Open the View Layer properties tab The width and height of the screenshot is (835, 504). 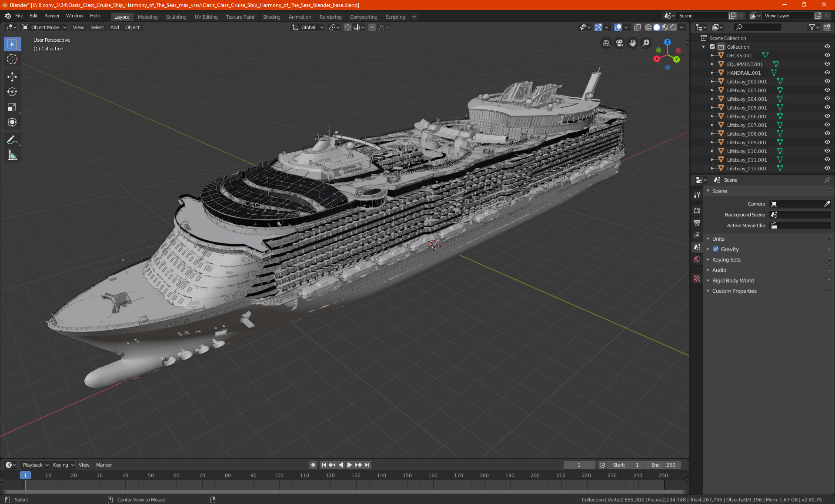coord(697,235)
